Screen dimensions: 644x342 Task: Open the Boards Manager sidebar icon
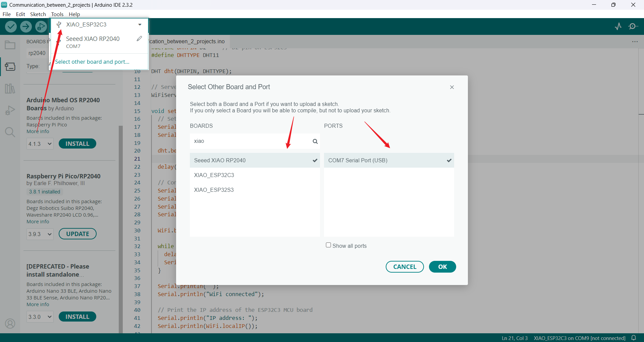point(10,66)
